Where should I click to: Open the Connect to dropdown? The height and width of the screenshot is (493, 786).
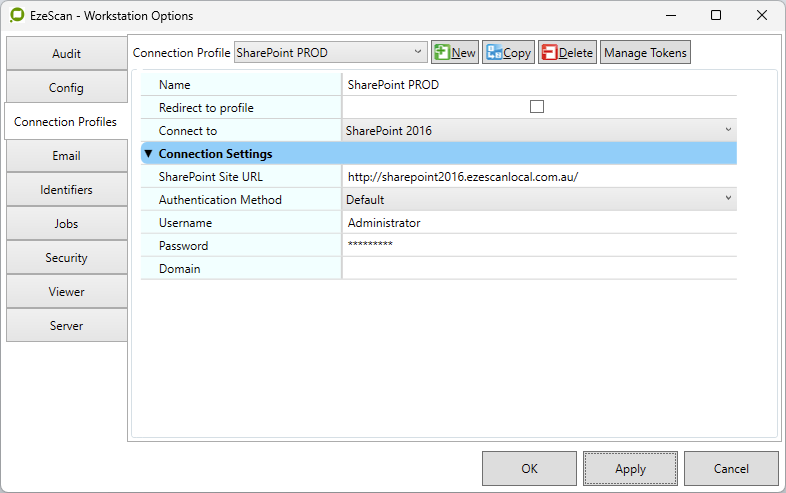[x=538, y=130]
